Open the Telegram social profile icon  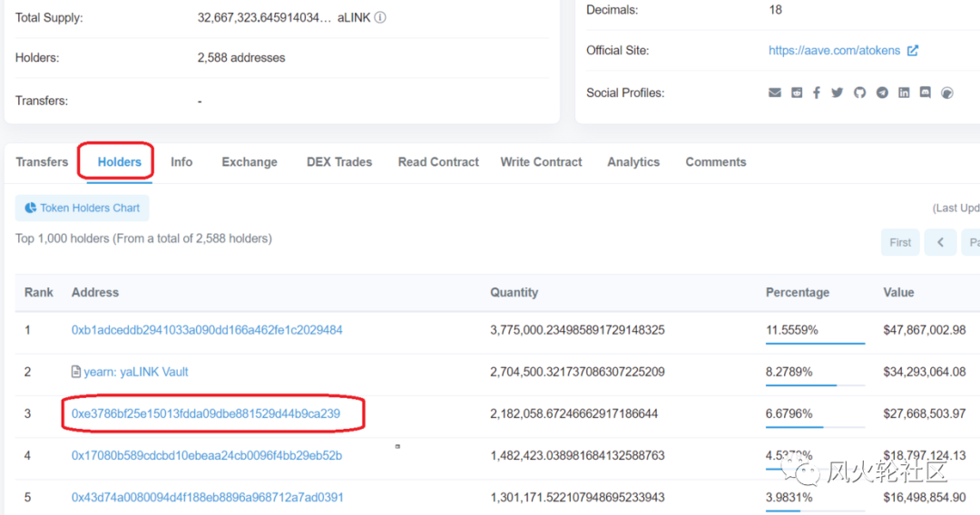882,93
